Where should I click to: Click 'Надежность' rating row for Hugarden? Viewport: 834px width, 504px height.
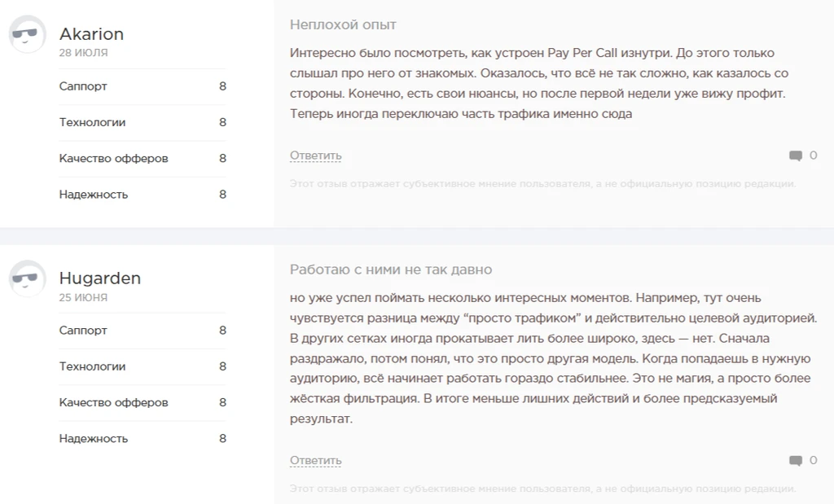click(143, 439)
